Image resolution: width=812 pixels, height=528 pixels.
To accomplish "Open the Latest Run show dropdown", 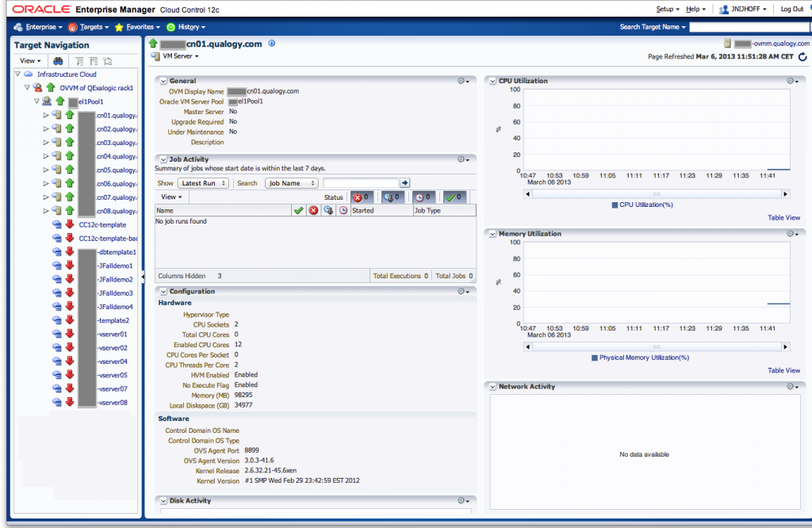I will [204, 182].
